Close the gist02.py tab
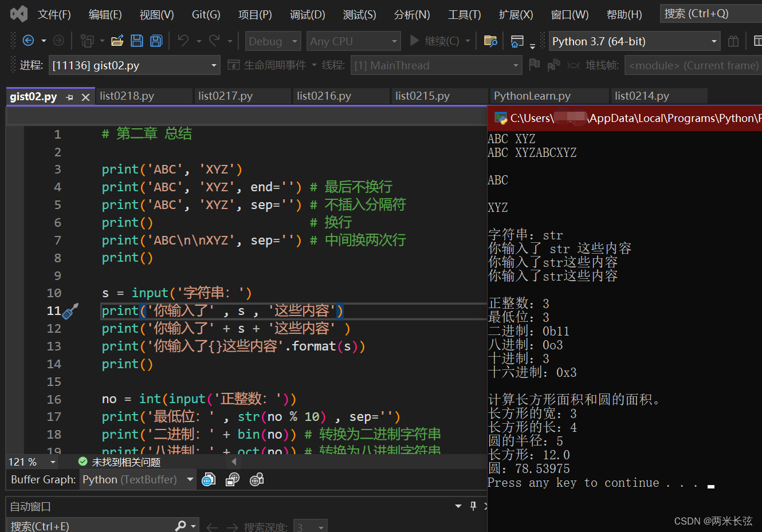The width and height of the screenshot is (762, 532). click(86, 97)
